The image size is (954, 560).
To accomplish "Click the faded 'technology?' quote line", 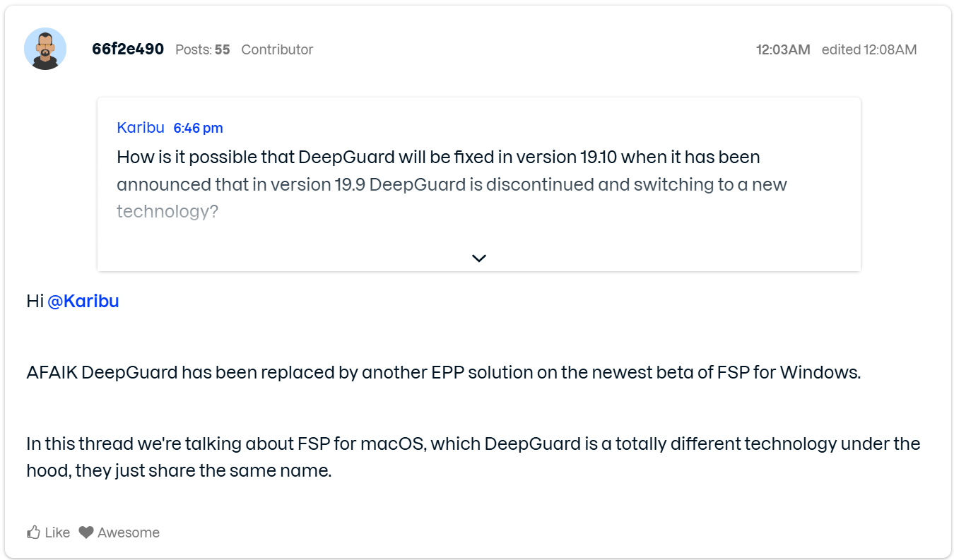I will (167, 211).
